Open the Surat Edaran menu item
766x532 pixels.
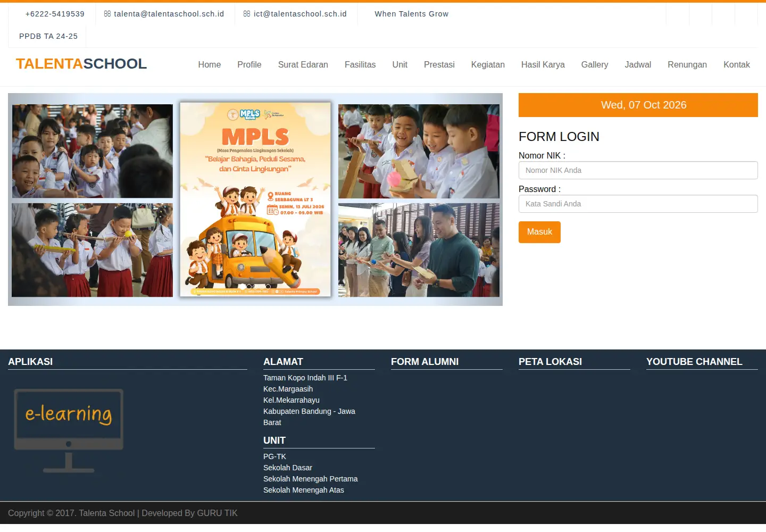[x=303, y=64]
